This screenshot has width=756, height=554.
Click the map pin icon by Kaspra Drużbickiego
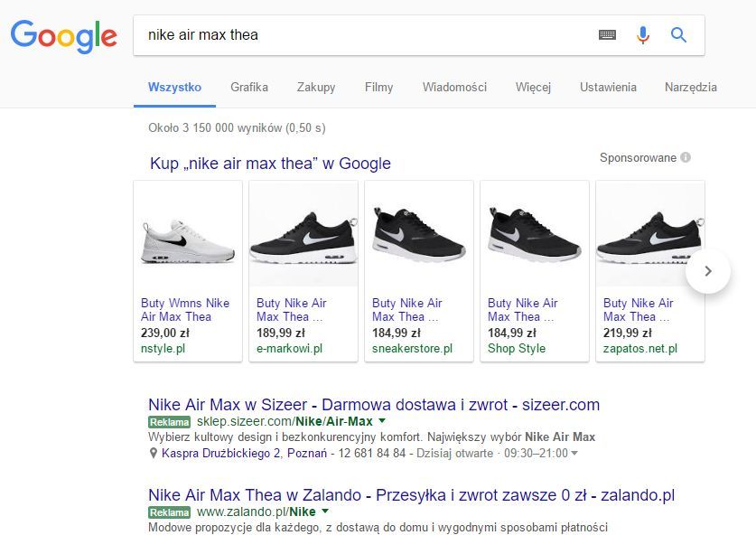pyautogui.click(x=154, y=453)
